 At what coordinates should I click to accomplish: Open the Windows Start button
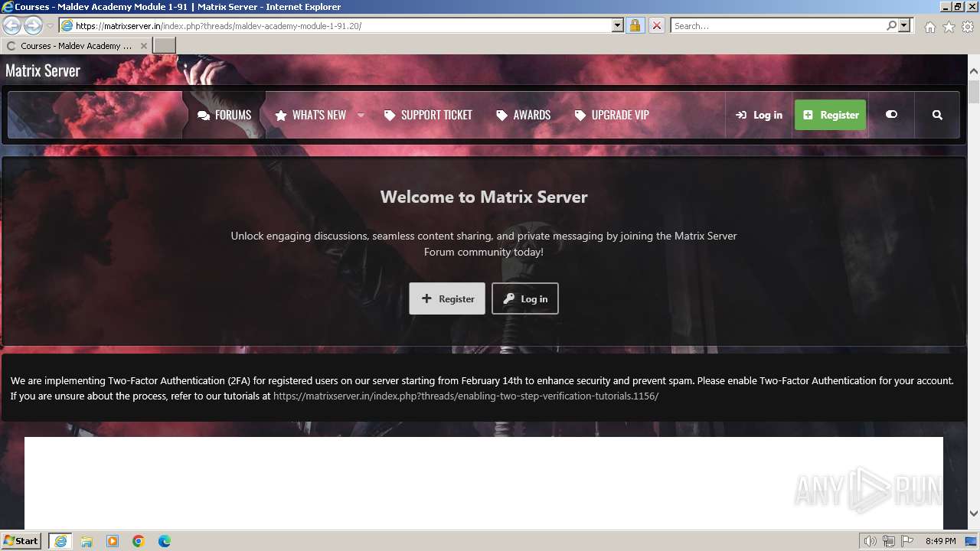tap(21, 541)
